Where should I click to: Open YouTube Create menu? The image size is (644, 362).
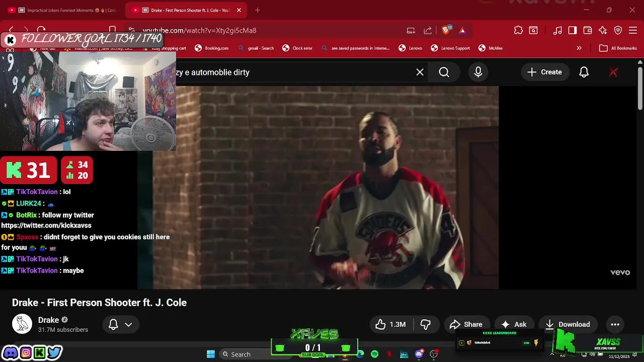pos(544,72)
